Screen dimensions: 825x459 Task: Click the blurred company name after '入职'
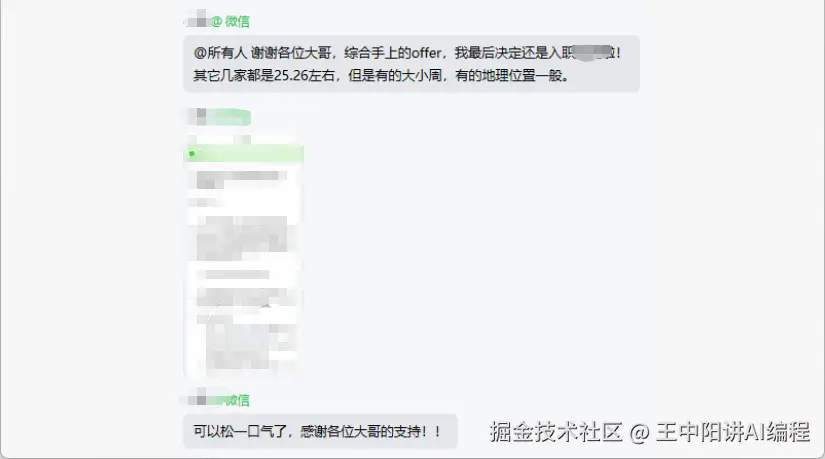tap(593, 53)
